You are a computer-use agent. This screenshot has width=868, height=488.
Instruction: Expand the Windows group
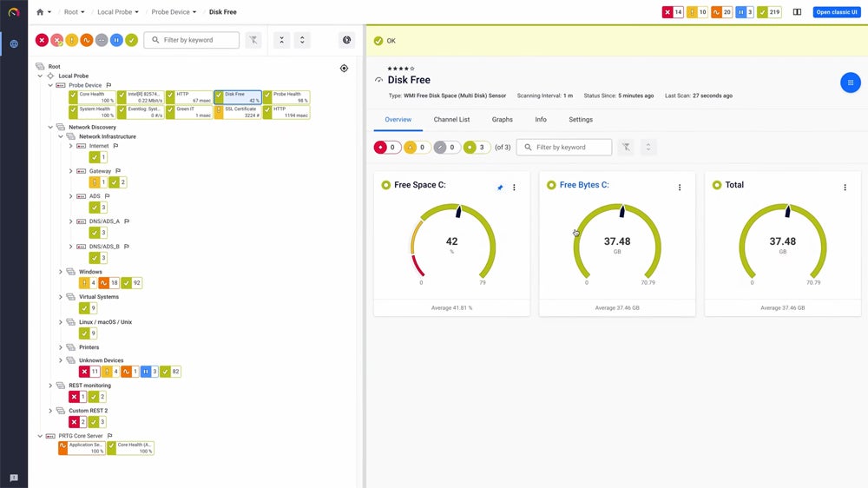(61, 272)
